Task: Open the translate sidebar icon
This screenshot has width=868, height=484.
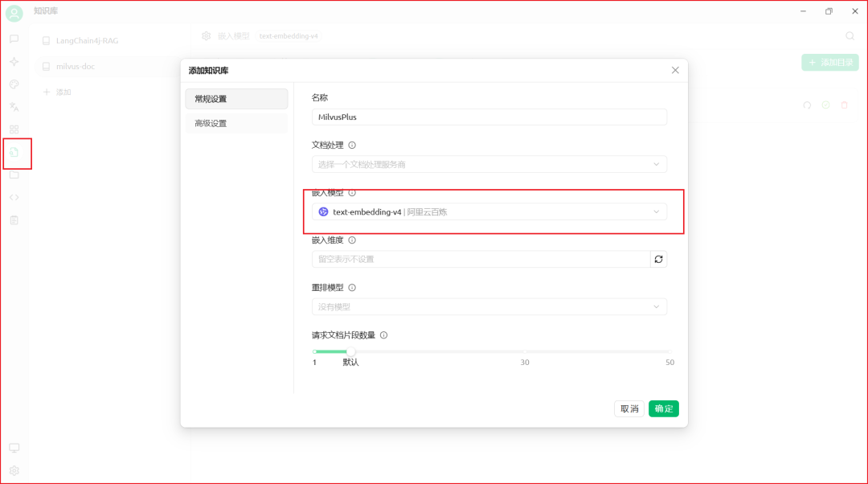Action: [x=14, y=107]
